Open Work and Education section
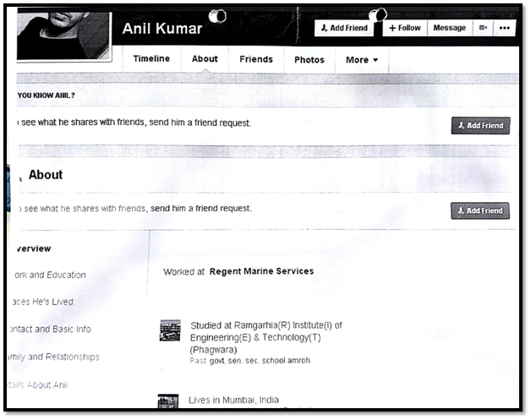 point(50,275)
